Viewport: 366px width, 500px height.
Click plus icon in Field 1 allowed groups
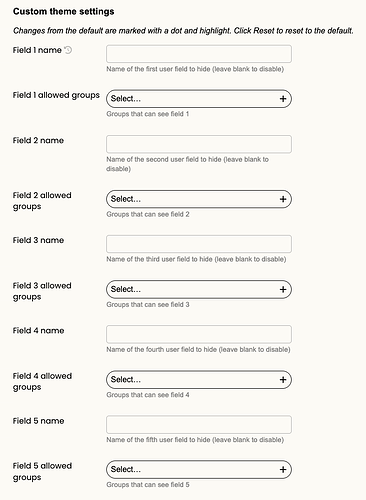coord(283,99)
